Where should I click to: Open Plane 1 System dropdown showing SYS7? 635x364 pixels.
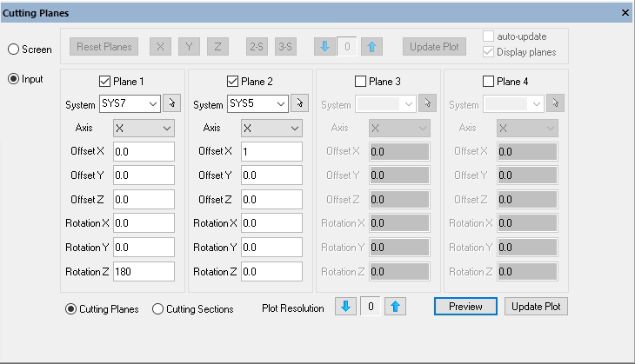(x=130, y=104)
